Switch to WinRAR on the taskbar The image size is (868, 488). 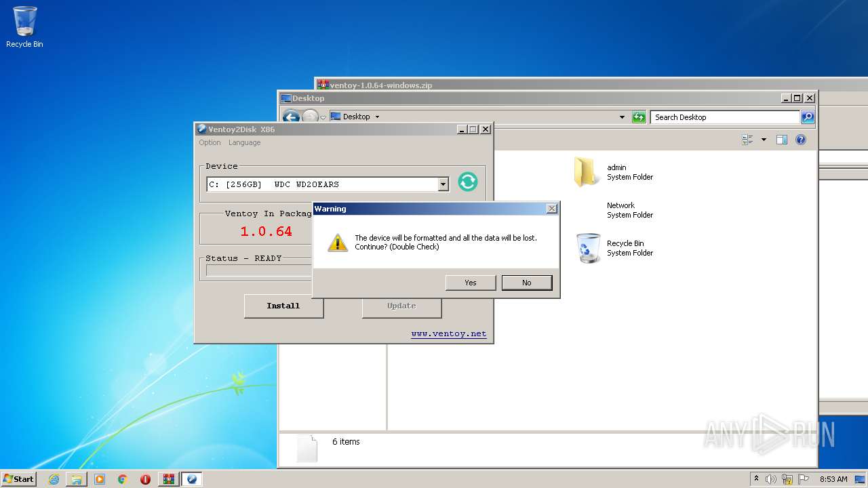pos(168,479)
